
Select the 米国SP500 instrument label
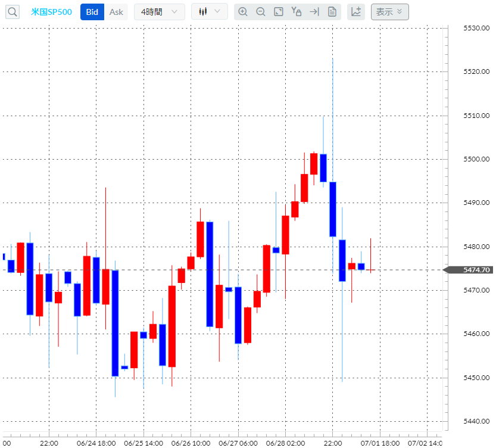pos(51,11)
